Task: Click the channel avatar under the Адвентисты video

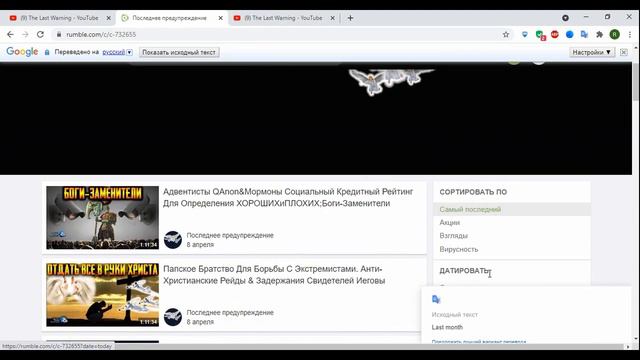Action: (173, 240)
